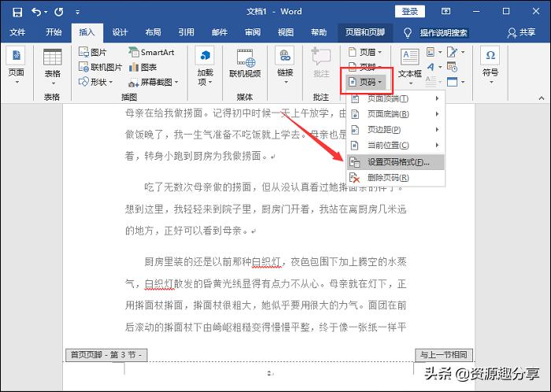
Task: Click the 联机视频 online video button
Action: (245, 65)
